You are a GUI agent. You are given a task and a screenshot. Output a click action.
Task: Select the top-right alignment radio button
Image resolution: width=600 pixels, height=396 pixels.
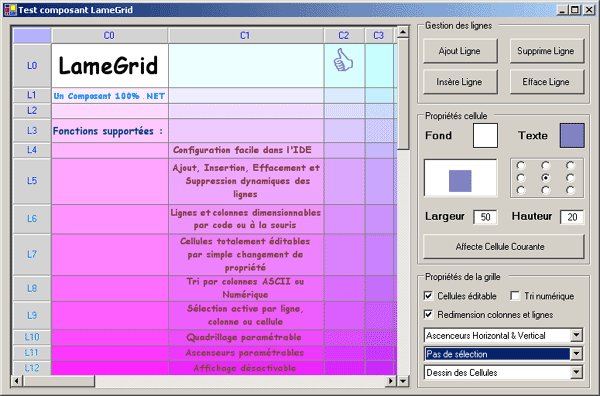click(571, 165)
